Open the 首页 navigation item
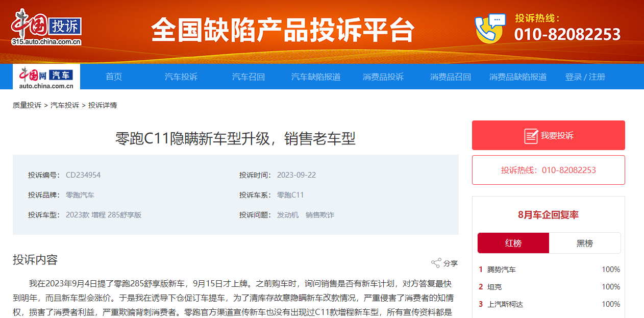This screenshot has width=644, height=318. pyautogui.click(x=114, y=77)
